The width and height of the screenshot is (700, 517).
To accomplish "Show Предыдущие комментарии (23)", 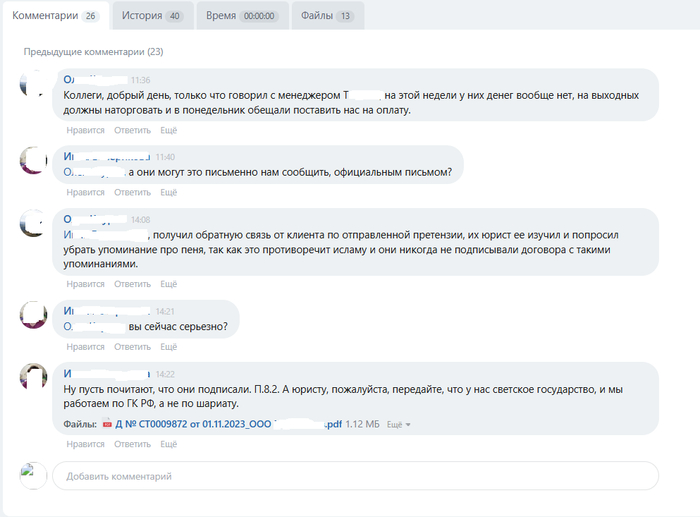I will tap(93, 51).
